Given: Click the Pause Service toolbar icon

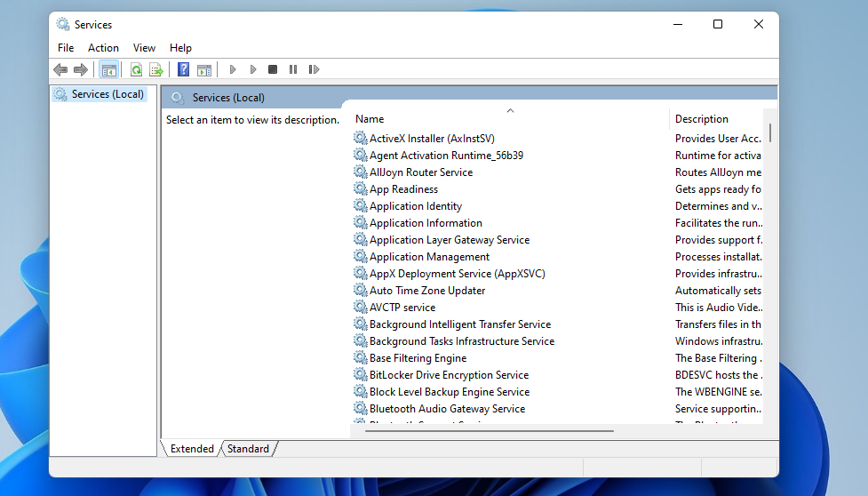Looking at the screenshot, I should [293, 69].
